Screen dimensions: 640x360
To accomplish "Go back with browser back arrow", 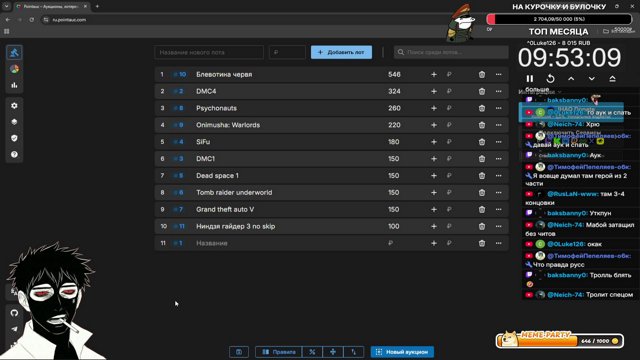I will point(8,20).
